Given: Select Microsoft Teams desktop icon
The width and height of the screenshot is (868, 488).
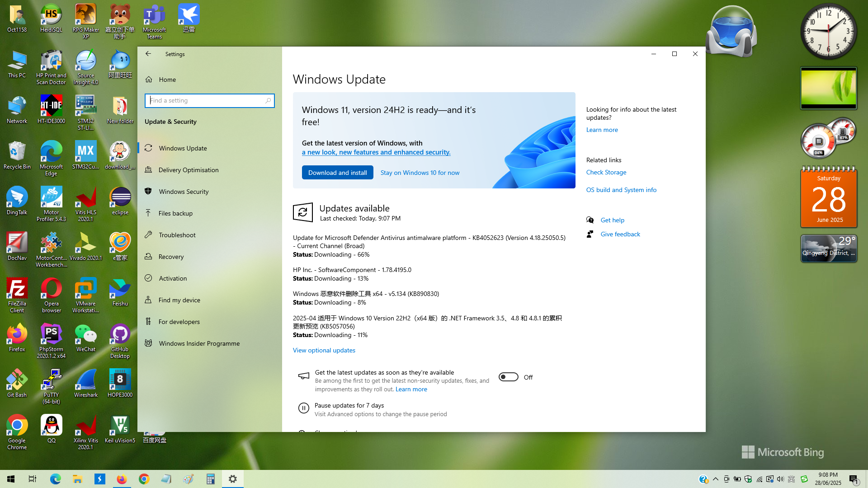Looking at the screenshot, I should 154,21.
